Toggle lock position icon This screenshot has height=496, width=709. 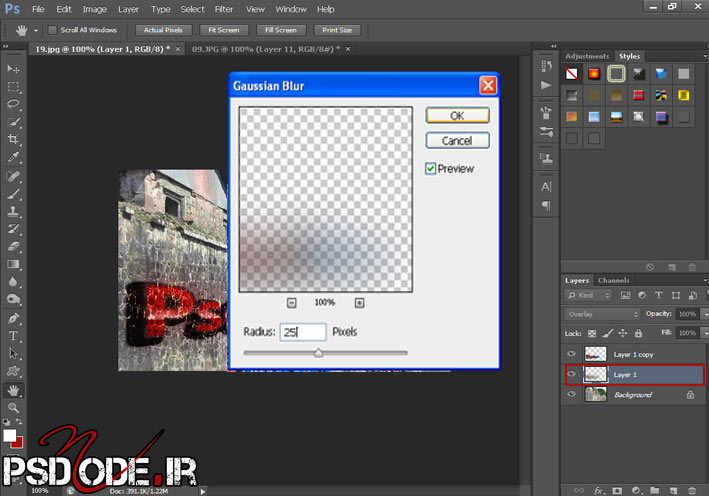(623, 334)
